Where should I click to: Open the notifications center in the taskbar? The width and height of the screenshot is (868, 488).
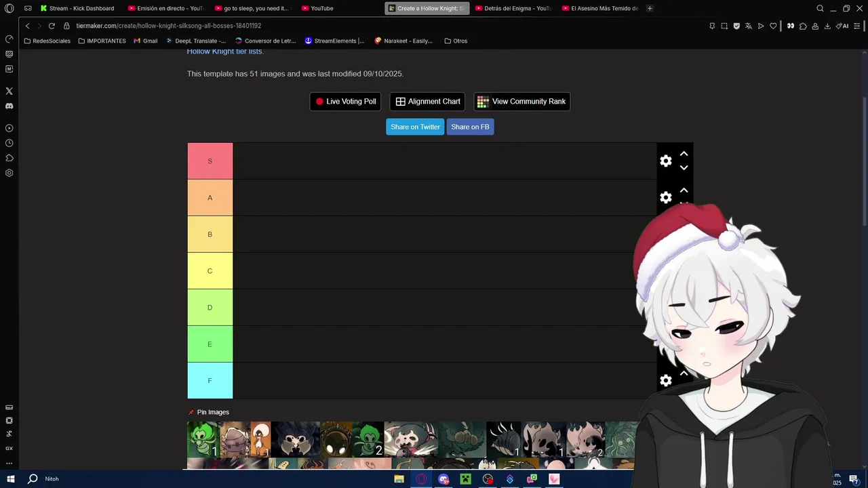854,479
